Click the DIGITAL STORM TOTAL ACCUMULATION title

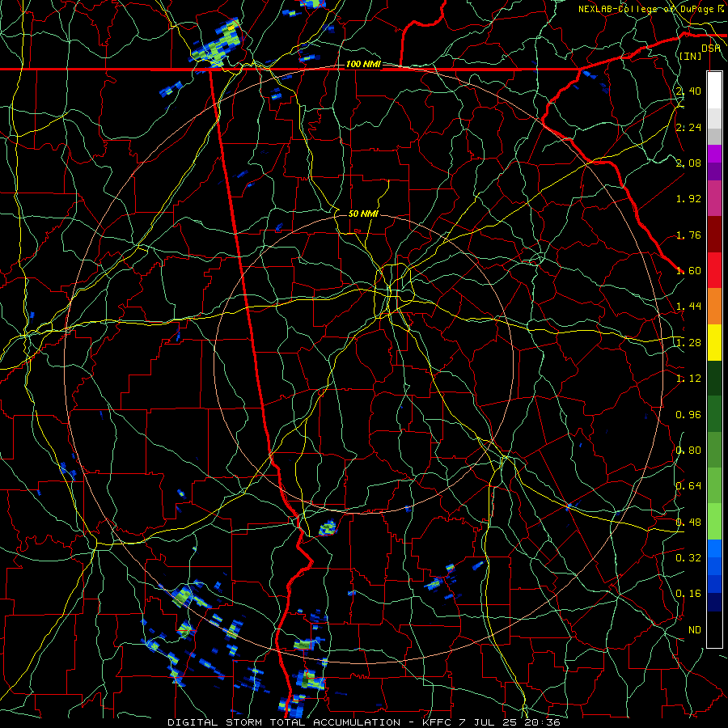click(284, 722)
